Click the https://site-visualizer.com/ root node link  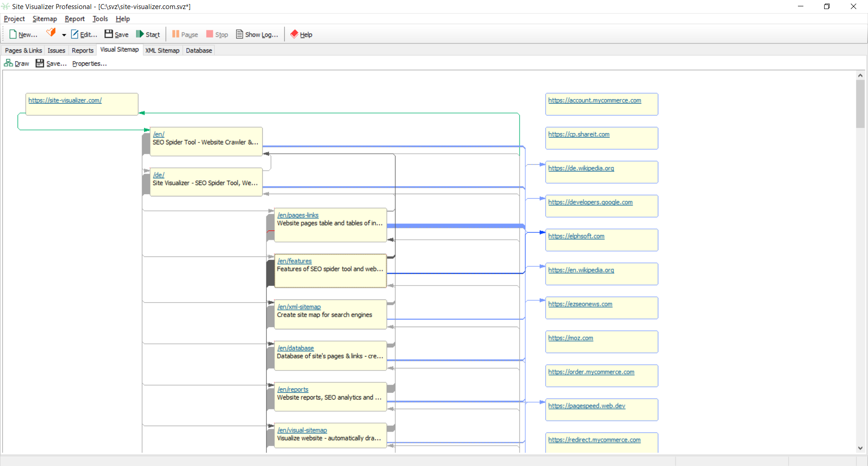[65, 100]
